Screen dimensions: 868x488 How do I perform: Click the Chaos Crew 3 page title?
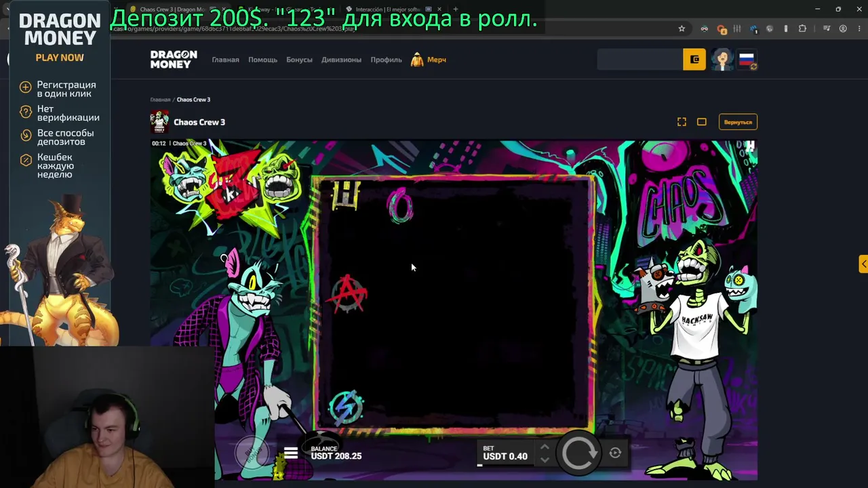tap(199, 122)
